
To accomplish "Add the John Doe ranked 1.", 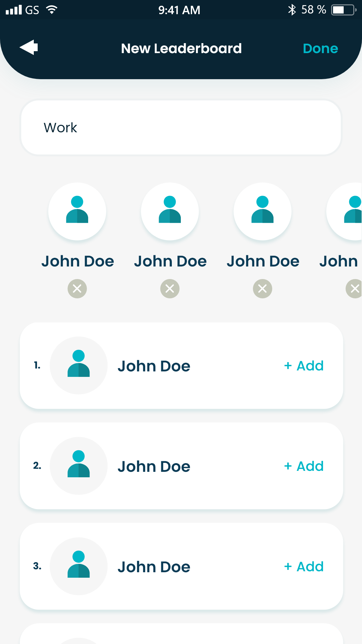I will pyautogui.click(x=304, y=366).
